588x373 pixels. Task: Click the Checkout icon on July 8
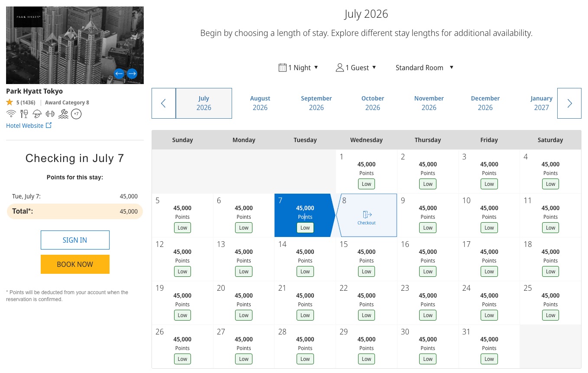point(367,214)
